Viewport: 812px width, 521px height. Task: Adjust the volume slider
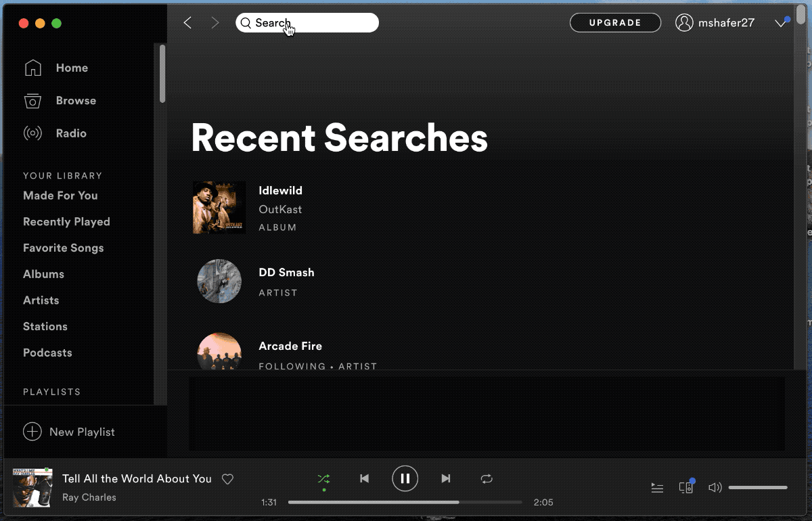point(758,487)
